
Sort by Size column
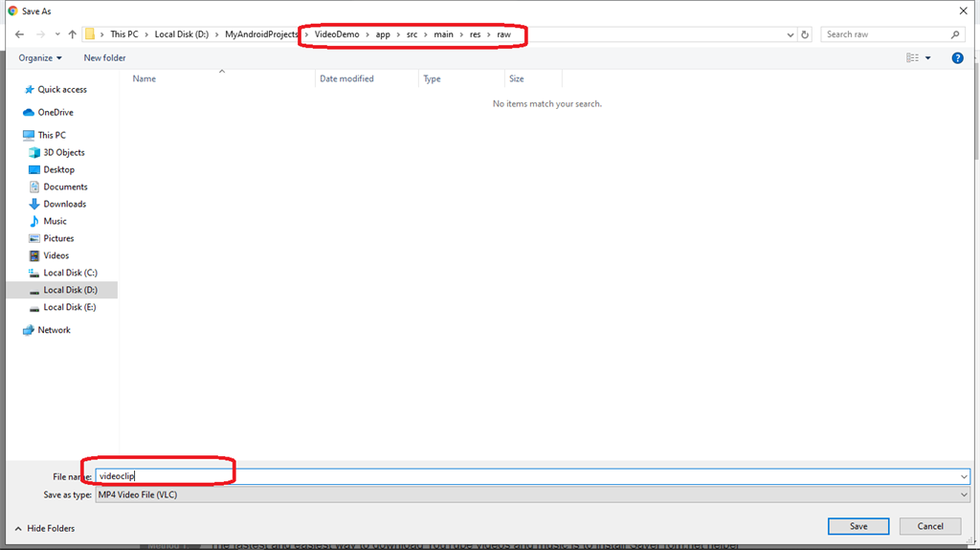516,78
